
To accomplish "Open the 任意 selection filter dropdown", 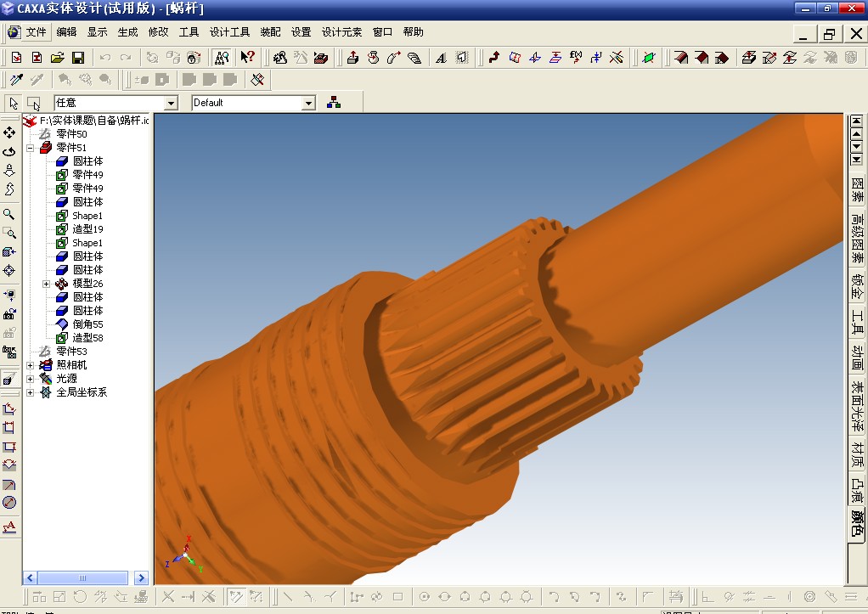I will point(171,103).
